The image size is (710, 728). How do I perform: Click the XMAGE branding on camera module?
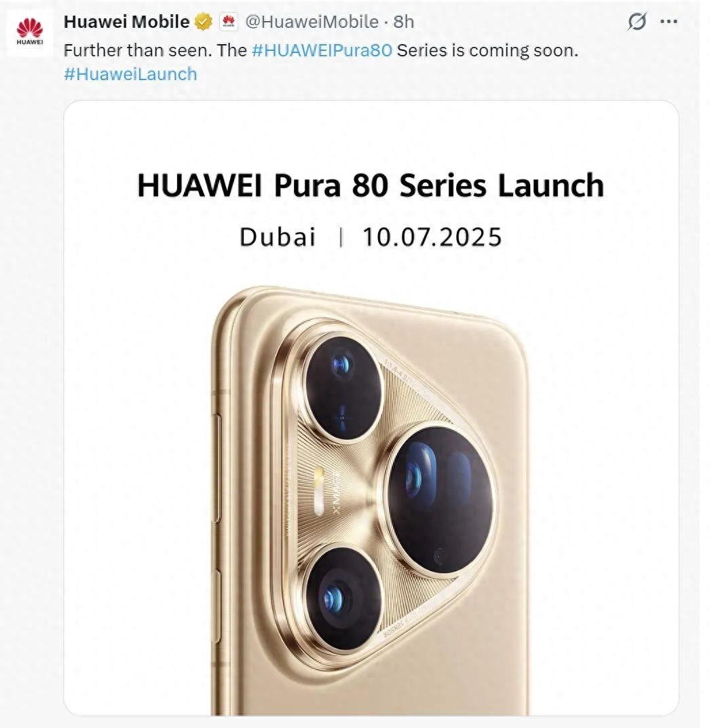click(336, 493)
